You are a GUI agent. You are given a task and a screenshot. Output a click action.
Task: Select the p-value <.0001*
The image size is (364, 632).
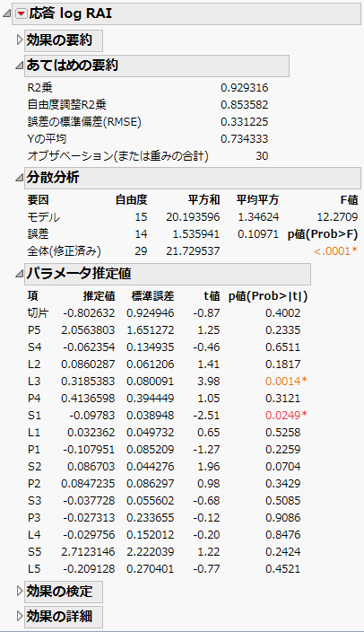click(335, 251)
